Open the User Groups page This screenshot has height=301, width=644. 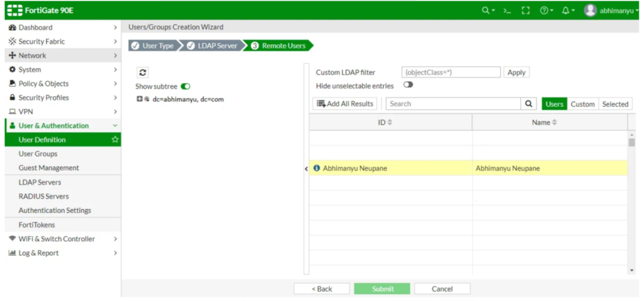pyautogui.click(x=63, y=154)
